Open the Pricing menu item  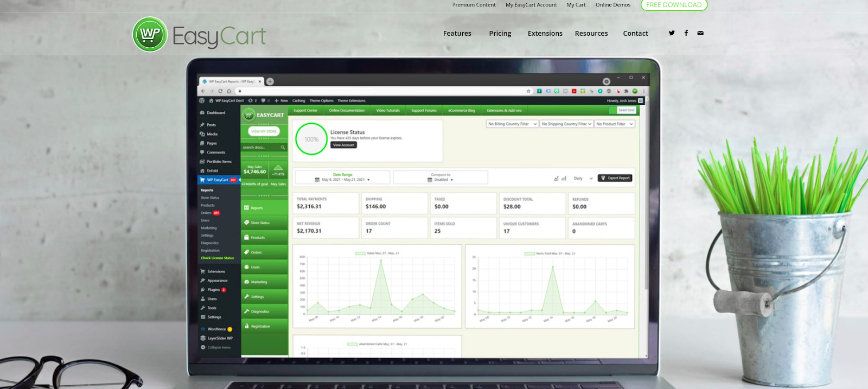pos(500,33)
